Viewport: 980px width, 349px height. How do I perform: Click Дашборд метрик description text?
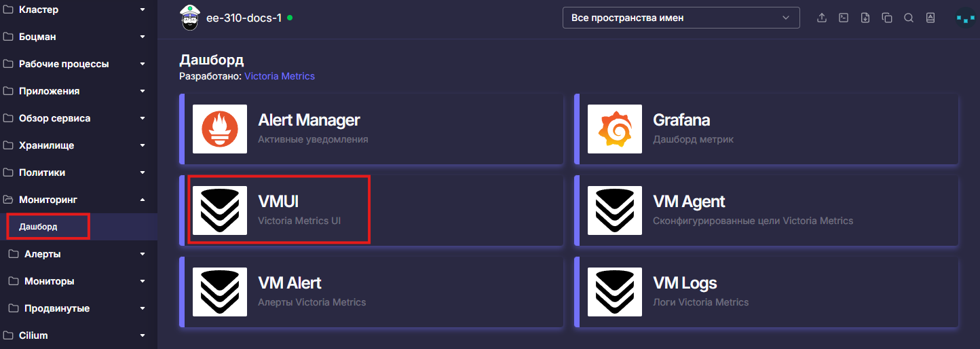(x=693, y=139)
